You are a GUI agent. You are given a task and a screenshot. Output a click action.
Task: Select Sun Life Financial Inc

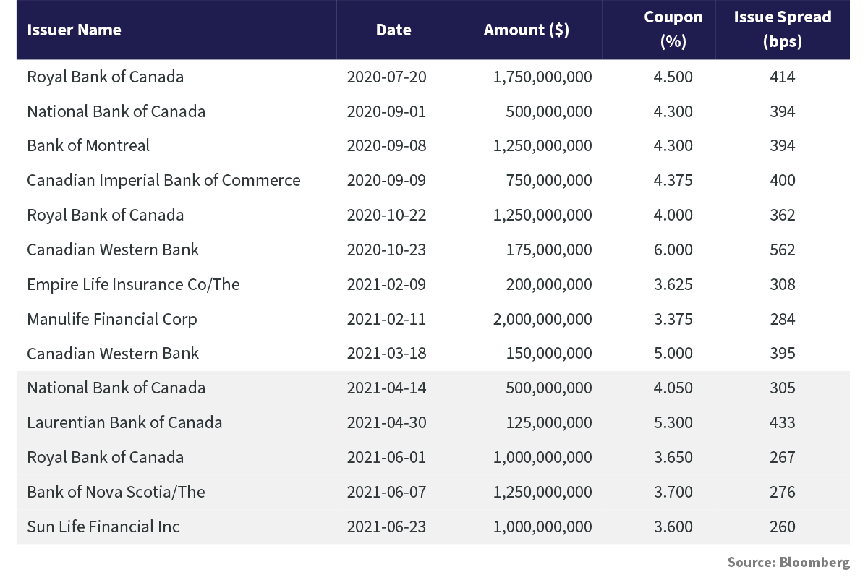(x=103, y=527)
